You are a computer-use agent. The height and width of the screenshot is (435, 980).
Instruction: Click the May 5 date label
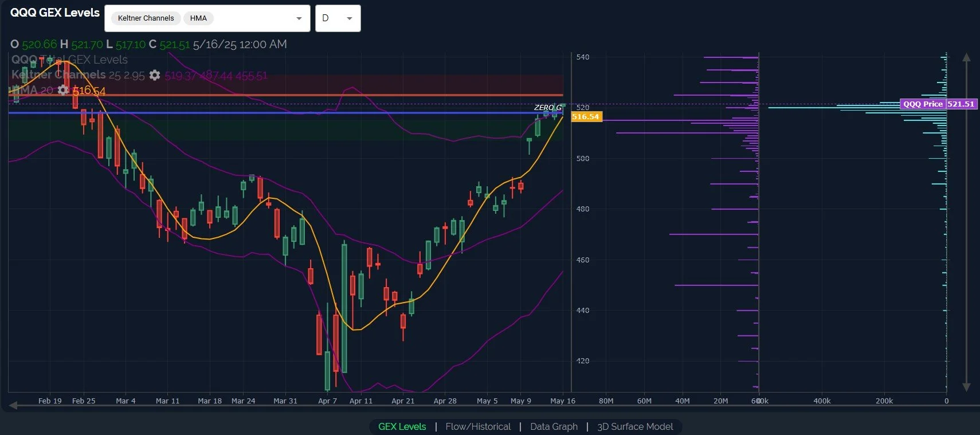pyautogui.click(x=487, y=401)
